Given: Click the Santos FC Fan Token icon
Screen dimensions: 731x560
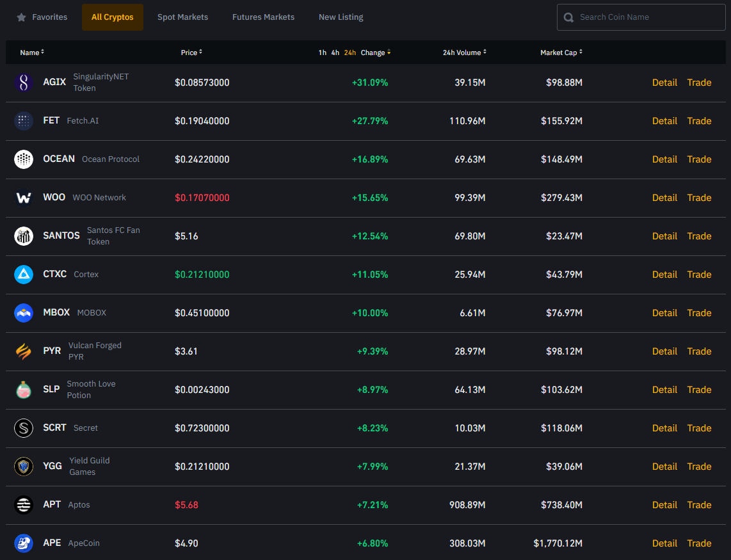Looking at the screenshot, I should pos(24,236).
